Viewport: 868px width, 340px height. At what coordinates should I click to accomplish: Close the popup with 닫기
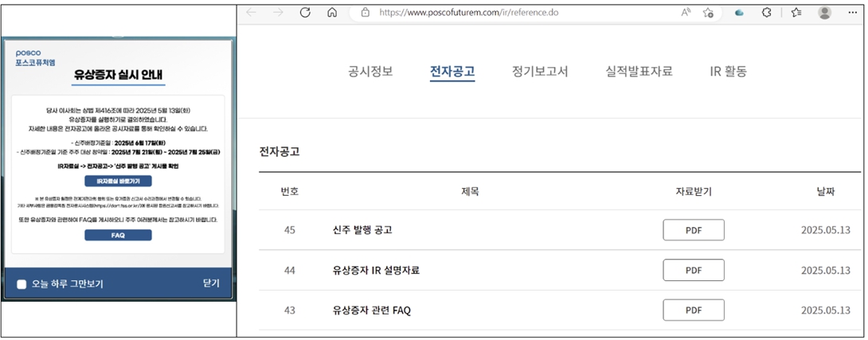tap(212, 283)
